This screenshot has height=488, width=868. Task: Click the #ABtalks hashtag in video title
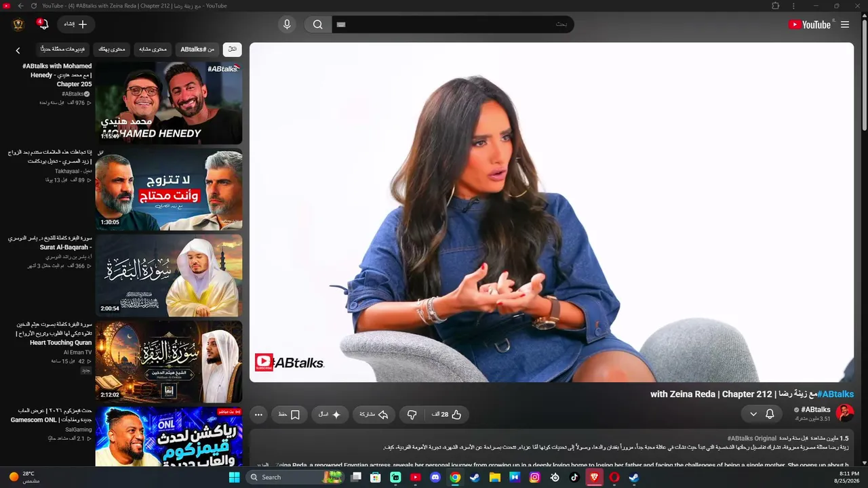[x=835, y=394]
